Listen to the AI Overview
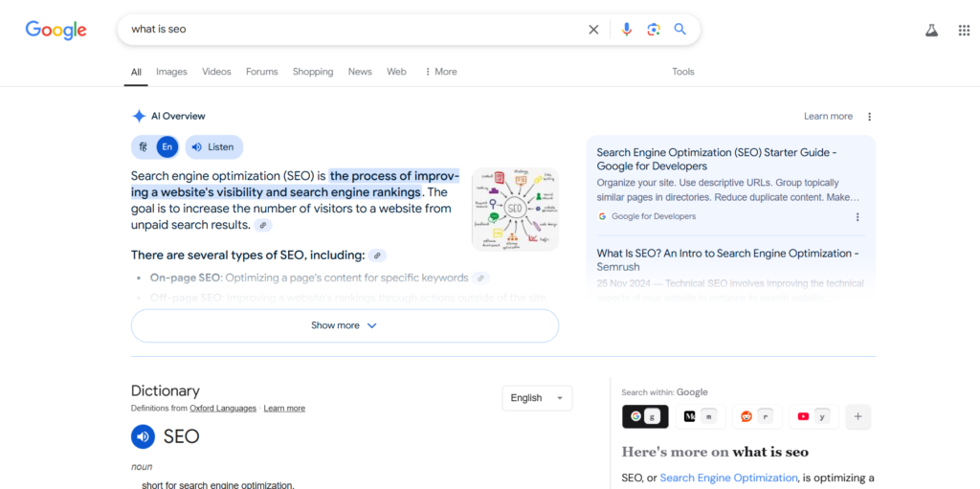This screenshot has height=489, width=980. point(213,147)
